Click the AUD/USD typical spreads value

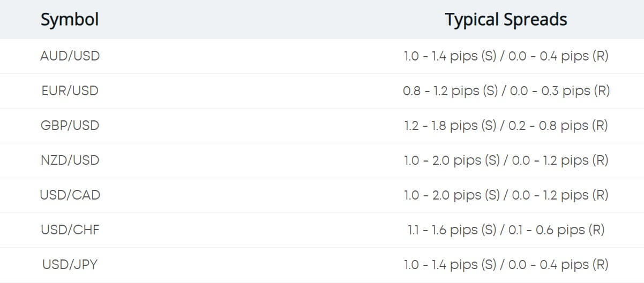coord(506,56)
